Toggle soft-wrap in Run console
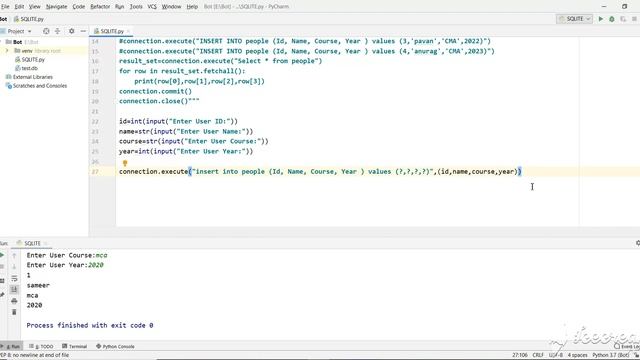Screen dimensions: 640x360 [14, 278]
